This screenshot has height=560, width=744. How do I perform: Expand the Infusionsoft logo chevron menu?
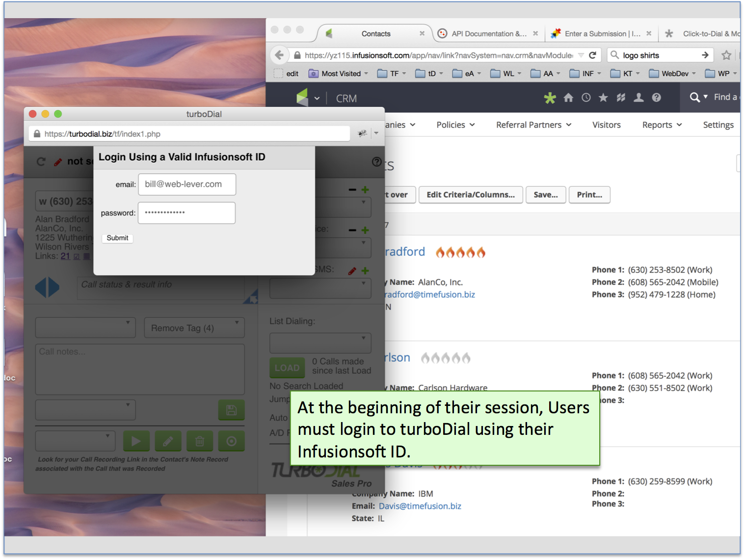317,98
